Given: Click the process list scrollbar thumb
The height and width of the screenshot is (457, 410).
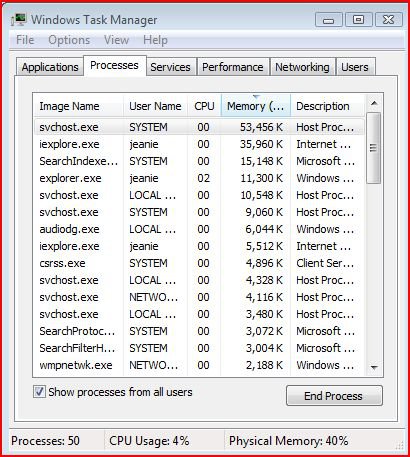Looking at the screenshot, I should [x=373, y=148].
